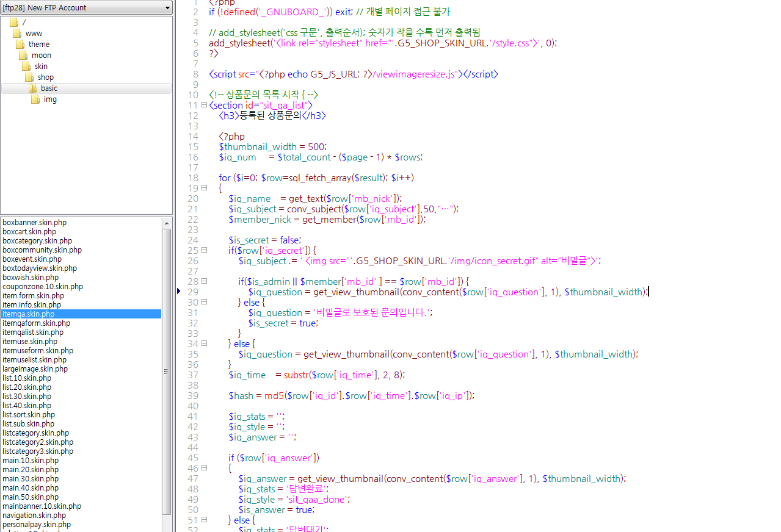This screenshot has height=532, width=781.
Task: Select highlighted itemqa.skin.php file
Action: point(81,314)
